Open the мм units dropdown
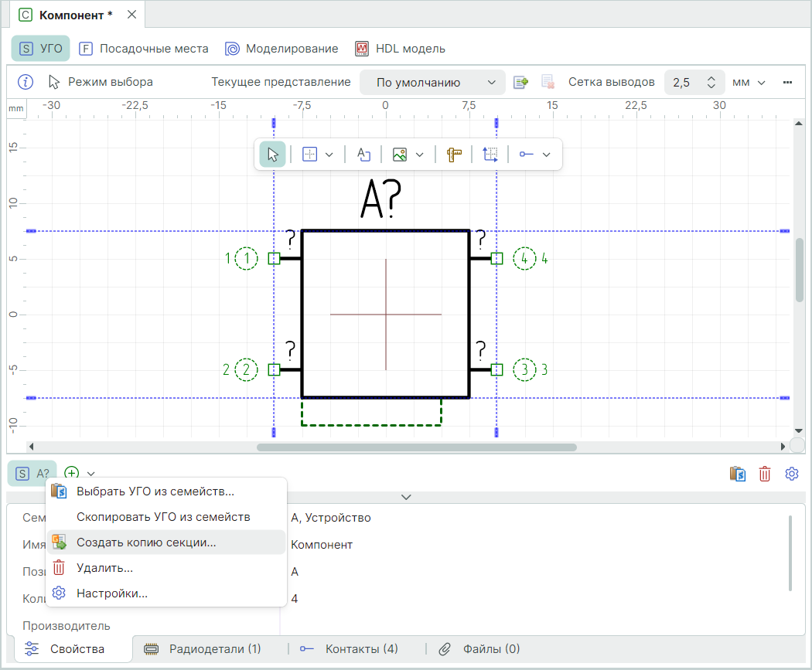Viewport: 812px width, 670px height. click(748, 83)
